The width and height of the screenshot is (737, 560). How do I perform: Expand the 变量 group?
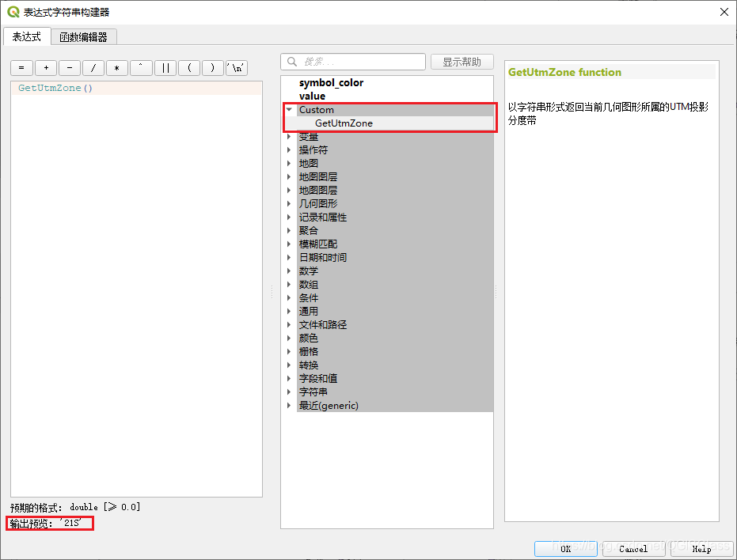click(x=289, y=136)
